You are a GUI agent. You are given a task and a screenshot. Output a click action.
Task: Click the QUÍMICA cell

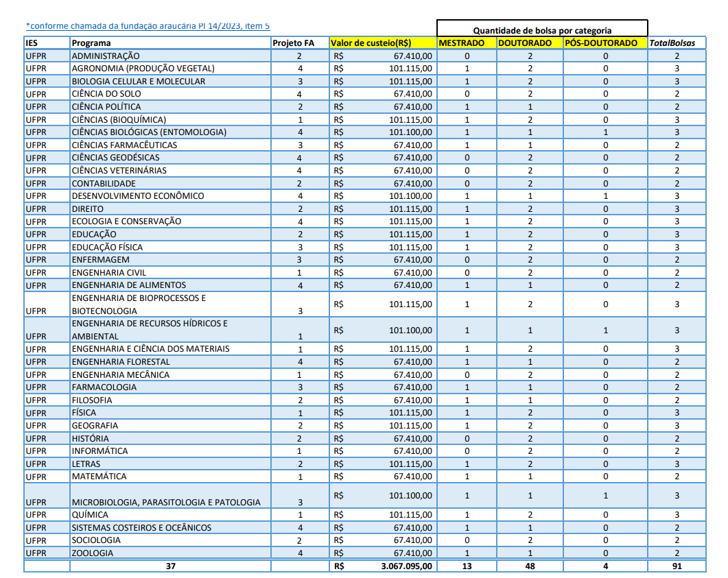coord(170,515)
